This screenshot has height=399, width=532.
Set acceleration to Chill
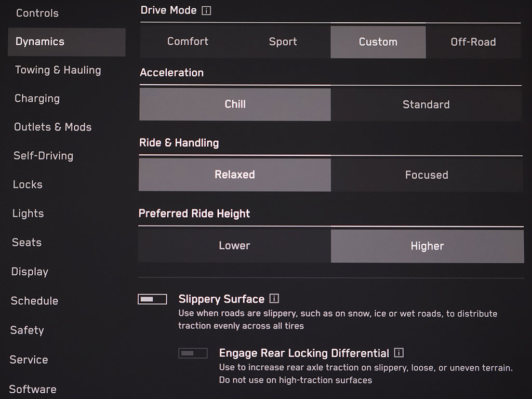pos(235,104)
